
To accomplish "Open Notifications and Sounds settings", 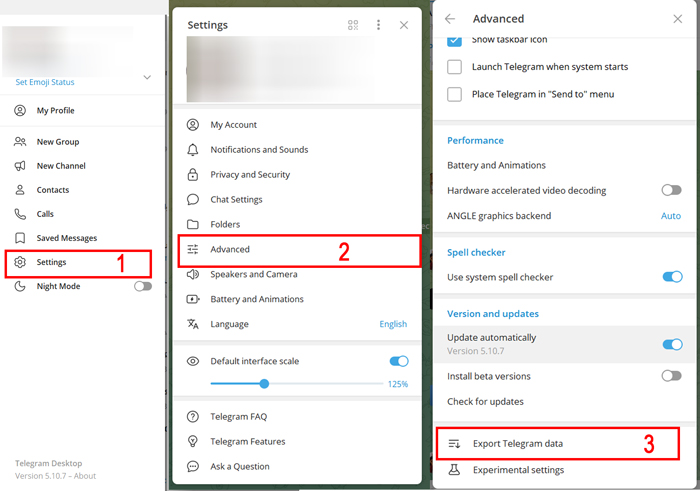I will (297, 150).
